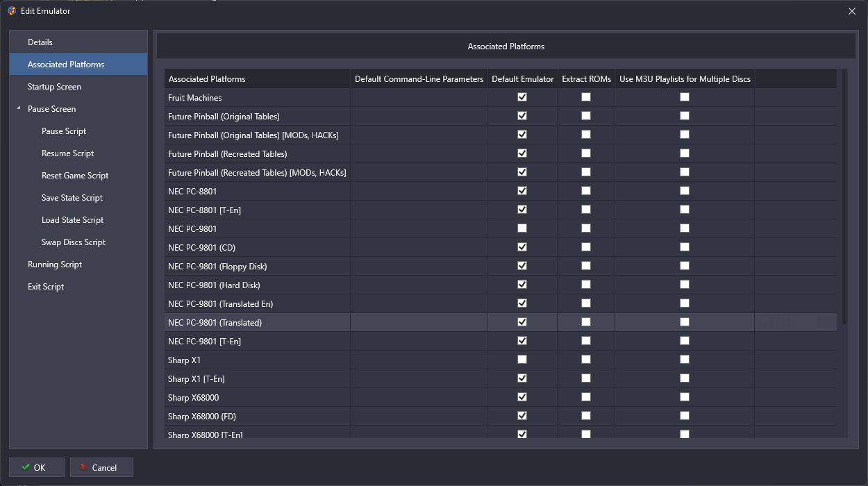The width and height of the screenshot is (868, 486).
Task: Select the Pause Screen section
Action: coord(78,109)
